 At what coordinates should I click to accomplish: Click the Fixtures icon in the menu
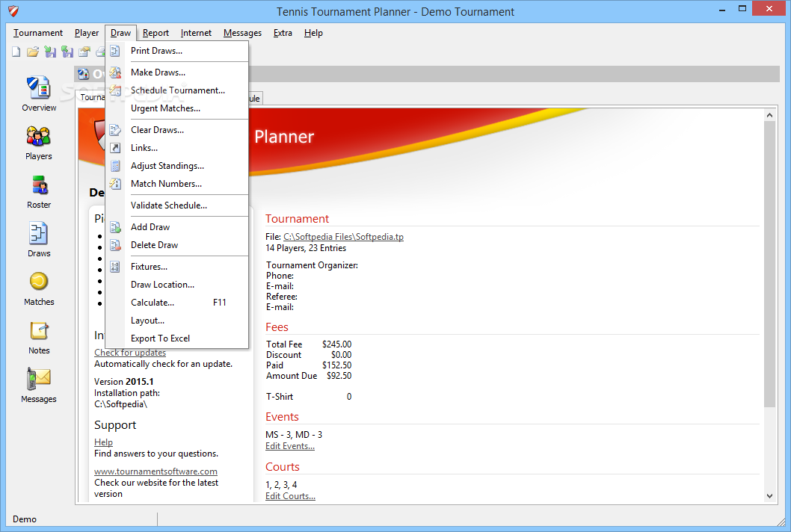pyautogui.click(x=115, y=267)
